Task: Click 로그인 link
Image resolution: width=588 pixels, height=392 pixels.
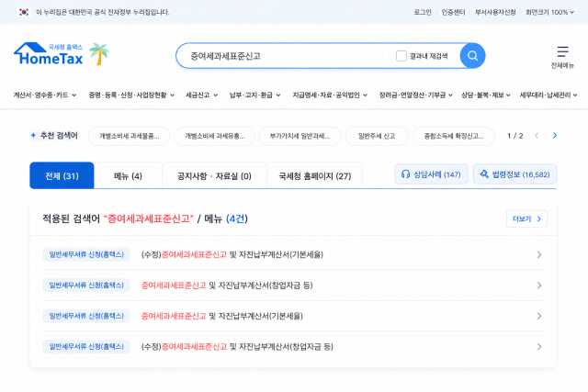Action: [x=423, y=12]
